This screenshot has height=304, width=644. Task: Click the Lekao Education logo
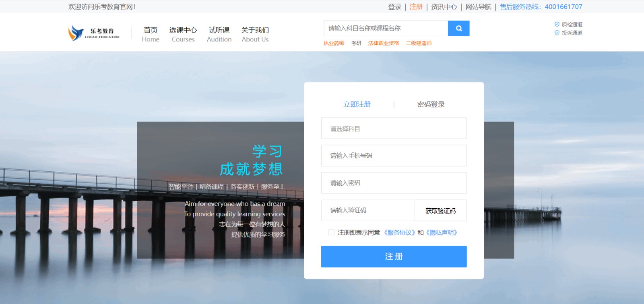point(94,33)
